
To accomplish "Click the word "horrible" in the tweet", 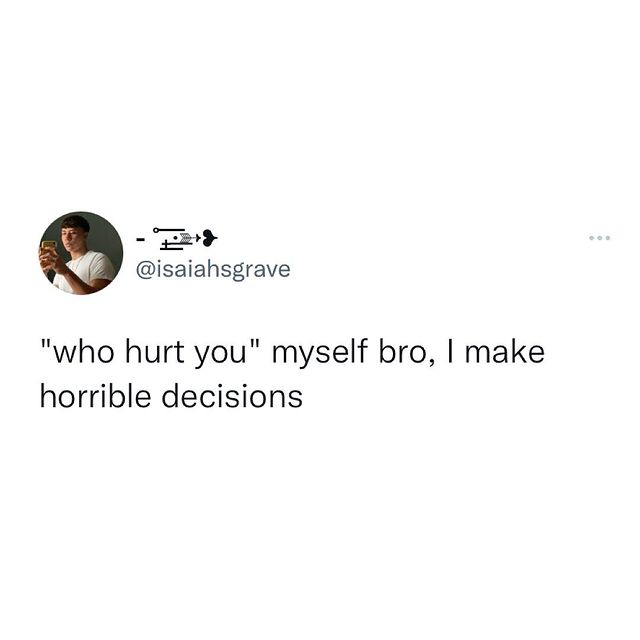I will click(x=96, y=396).
